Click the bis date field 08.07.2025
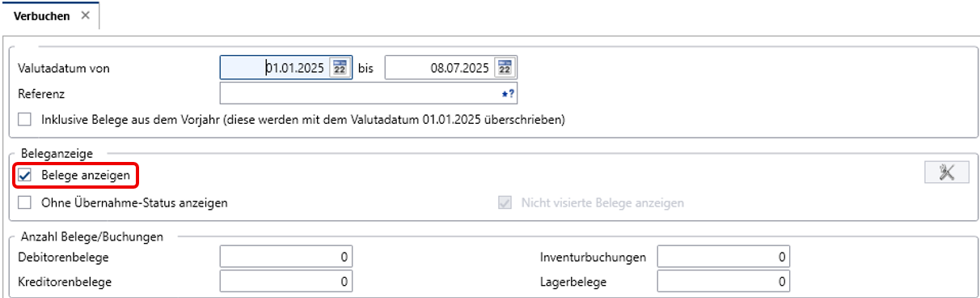This screenshot has width=980, height=298. [x=440, y=68]
